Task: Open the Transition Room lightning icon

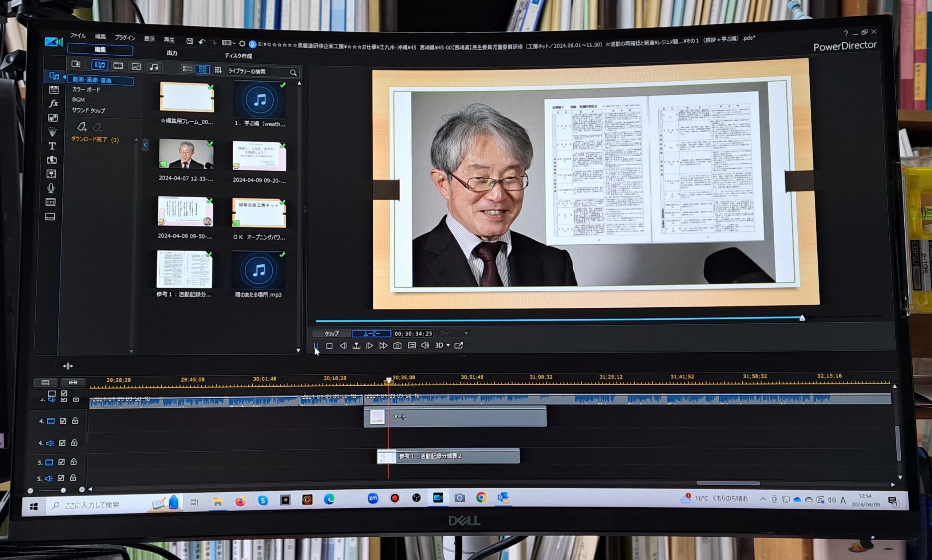Action: tap(52, 160)
